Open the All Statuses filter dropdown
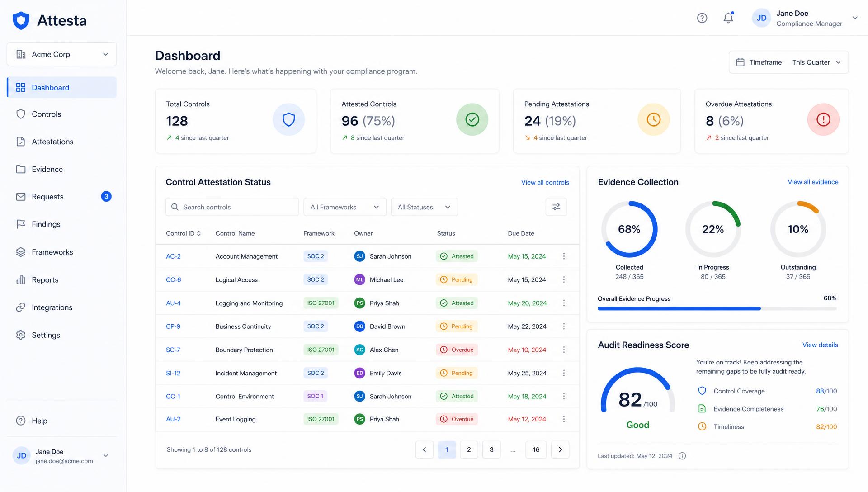 coord(424,207)
